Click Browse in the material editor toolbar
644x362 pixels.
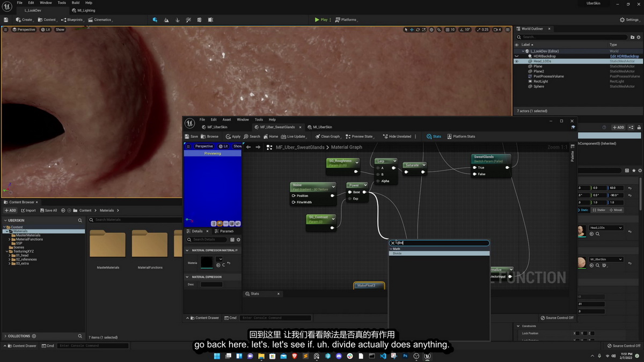pos(210,136)
